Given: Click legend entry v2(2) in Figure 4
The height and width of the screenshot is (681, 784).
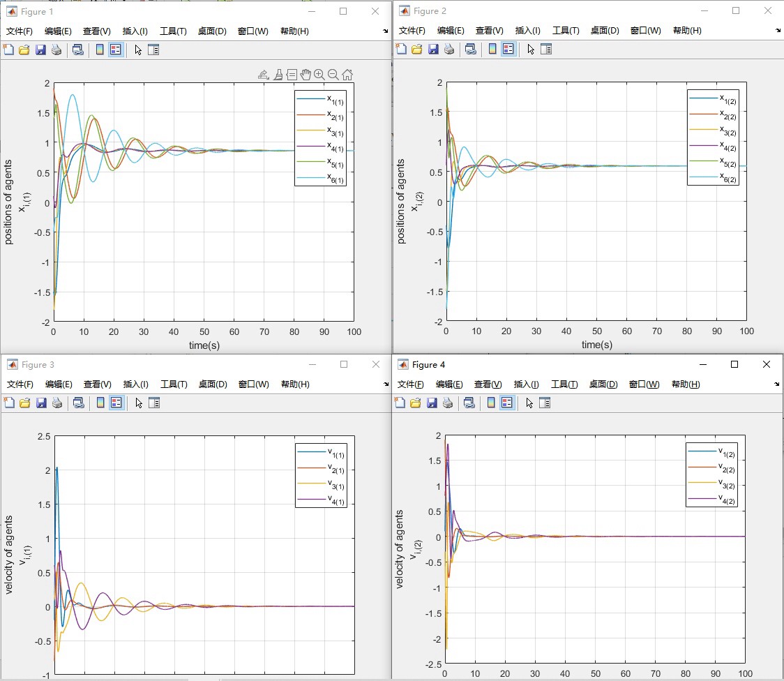Looking at the screenshot, I should pyautogui.click(x=711, y=467).
